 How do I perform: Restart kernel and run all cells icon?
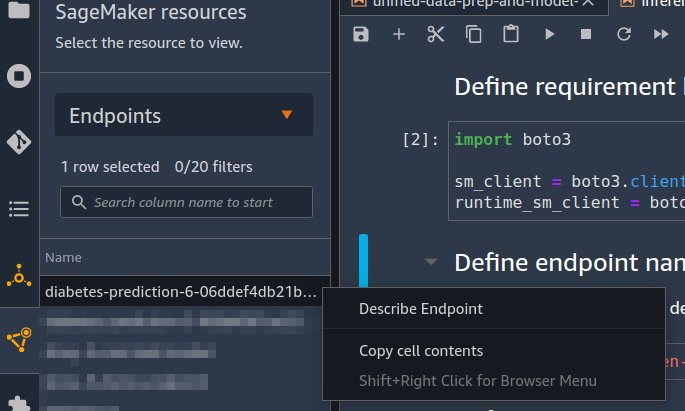pos(661,34)
